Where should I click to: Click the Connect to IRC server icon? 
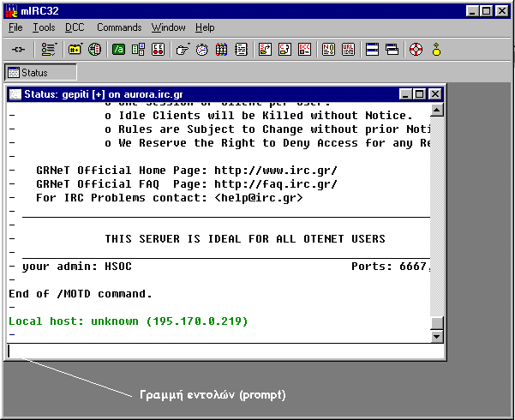coord(18,50)
